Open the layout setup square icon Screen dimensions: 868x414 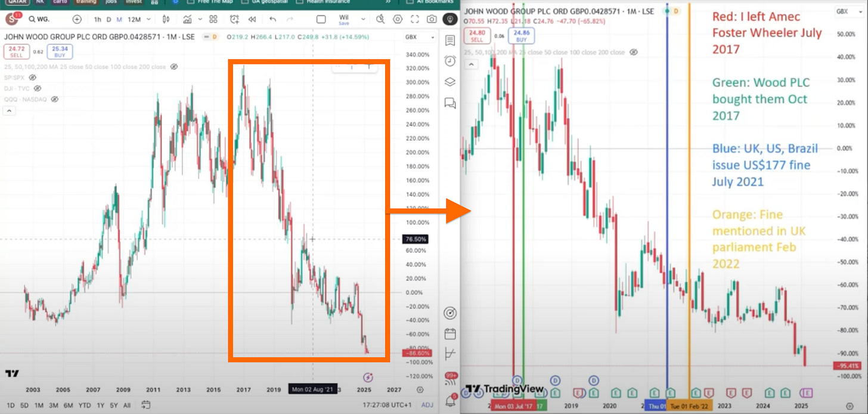pyautogui.click(x=321, y=20)
